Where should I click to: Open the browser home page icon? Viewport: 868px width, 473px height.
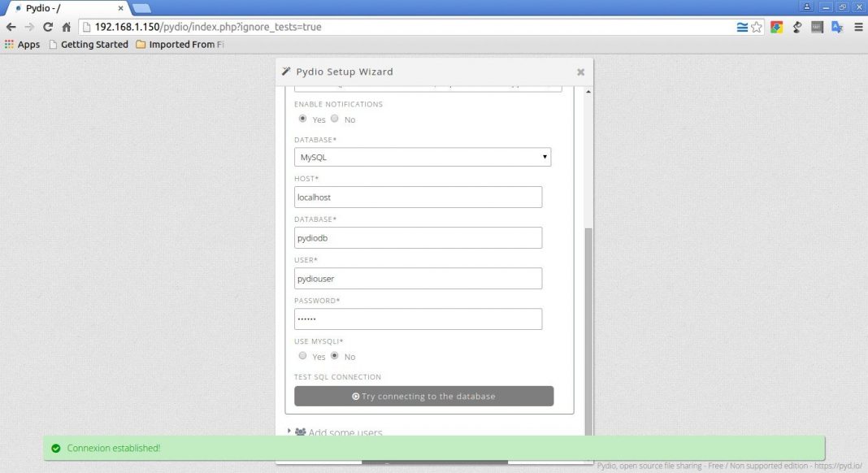66,27
